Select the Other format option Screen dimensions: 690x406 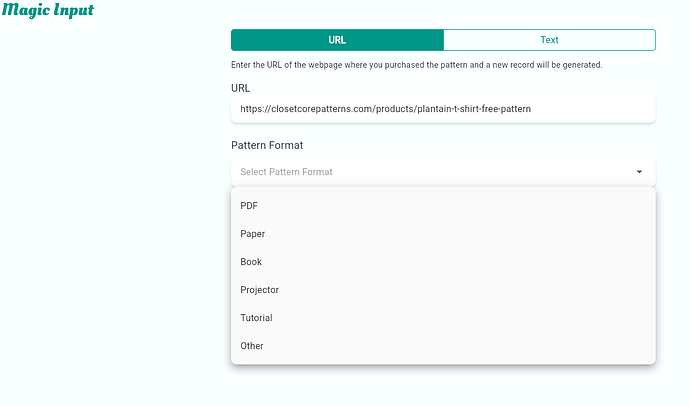252,346
